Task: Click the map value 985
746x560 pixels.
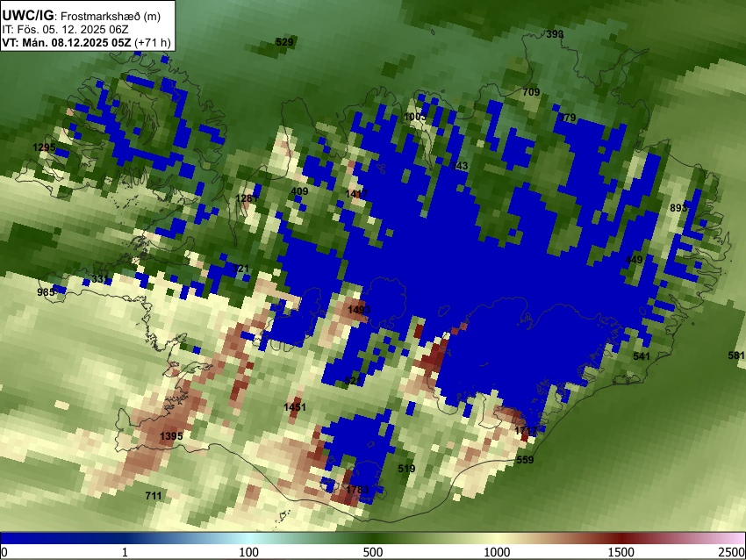Action: click(x=47, y=292)
